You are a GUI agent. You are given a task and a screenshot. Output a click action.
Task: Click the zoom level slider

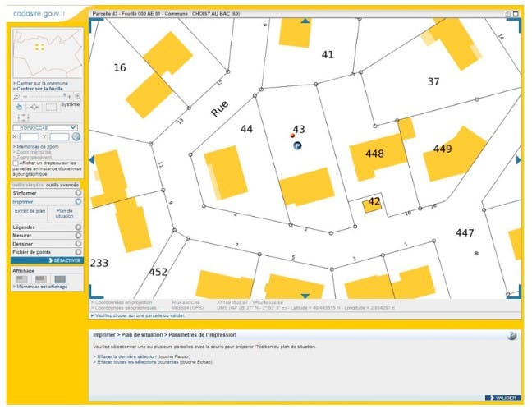[x=45, y=96]
